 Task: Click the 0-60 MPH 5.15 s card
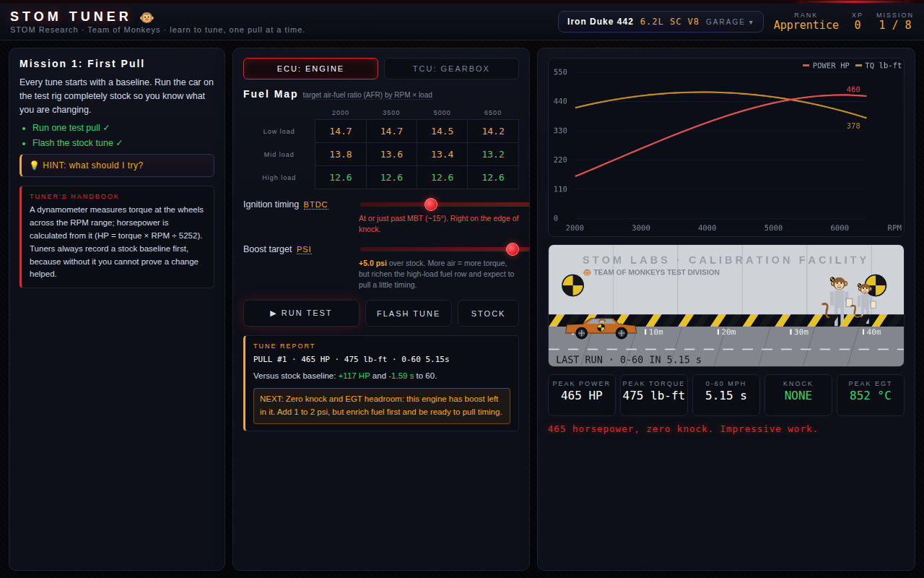pyautogui.click(x=725, y=394)
